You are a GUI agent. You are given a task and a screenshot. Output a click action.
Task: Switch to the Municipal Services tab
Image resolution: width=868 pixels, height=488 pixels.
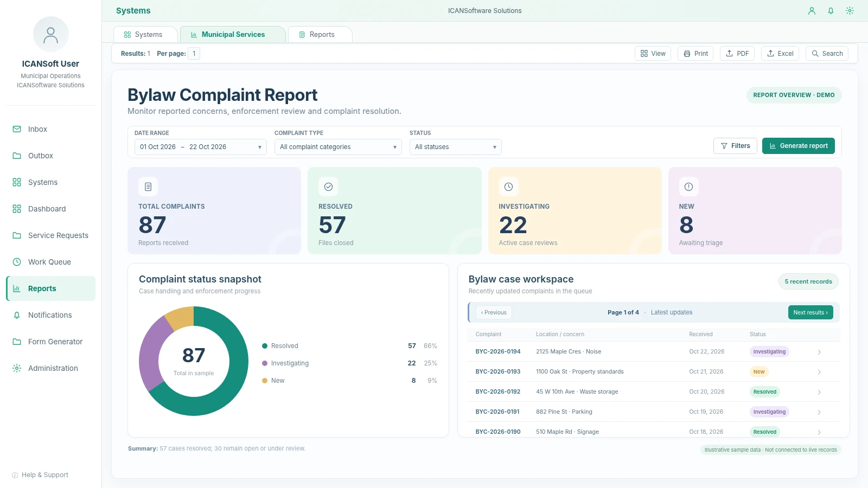pos(233,35)
